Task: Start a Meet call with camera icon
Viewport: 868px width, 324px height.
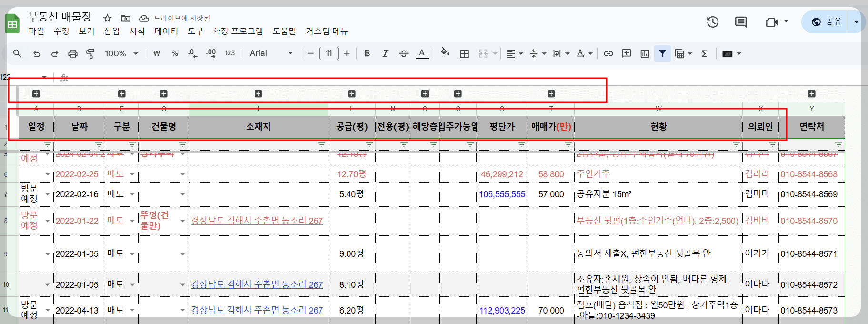Action: [772, 22]
